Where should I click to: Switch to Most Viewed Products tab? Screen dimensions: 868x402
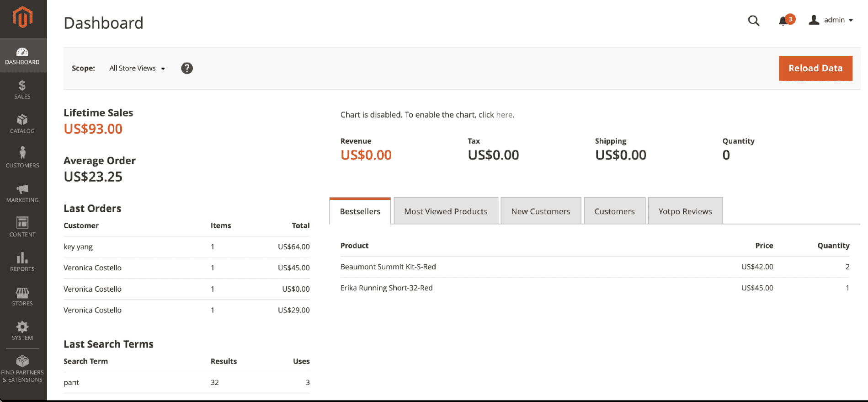tap(446, 211)
